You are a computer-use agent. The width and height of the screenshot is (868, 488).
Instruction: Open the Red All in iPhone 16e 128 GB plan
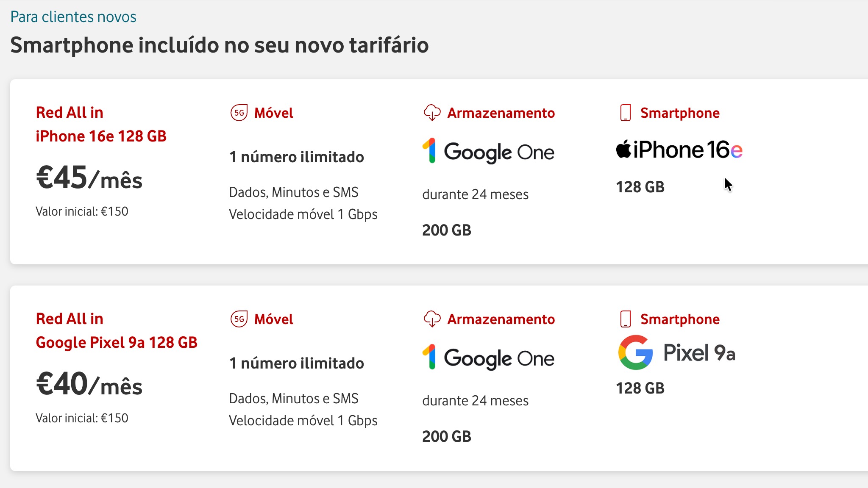coord(101,125)
